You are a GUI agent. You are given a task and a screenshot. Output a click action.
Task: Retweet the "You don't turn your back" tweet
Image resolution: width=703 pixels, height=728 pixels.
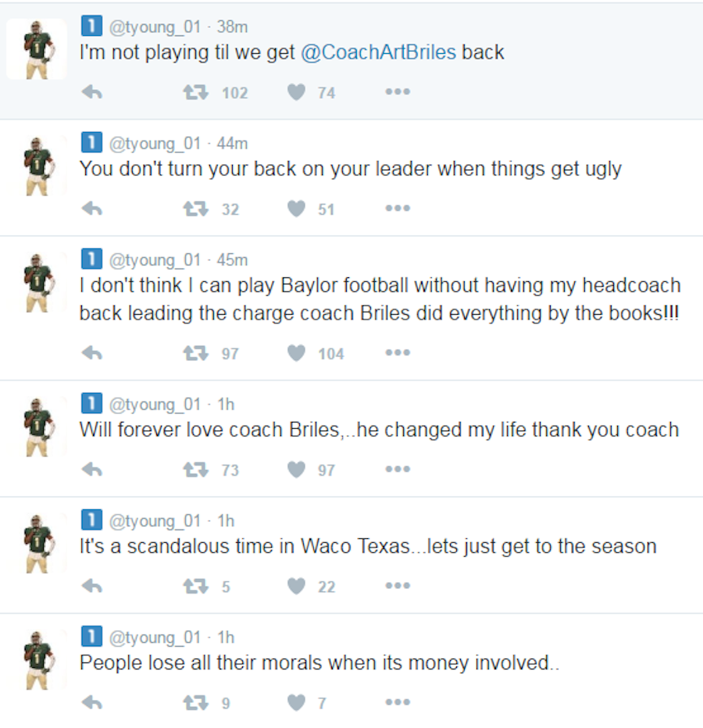click(x=195, y=209)
